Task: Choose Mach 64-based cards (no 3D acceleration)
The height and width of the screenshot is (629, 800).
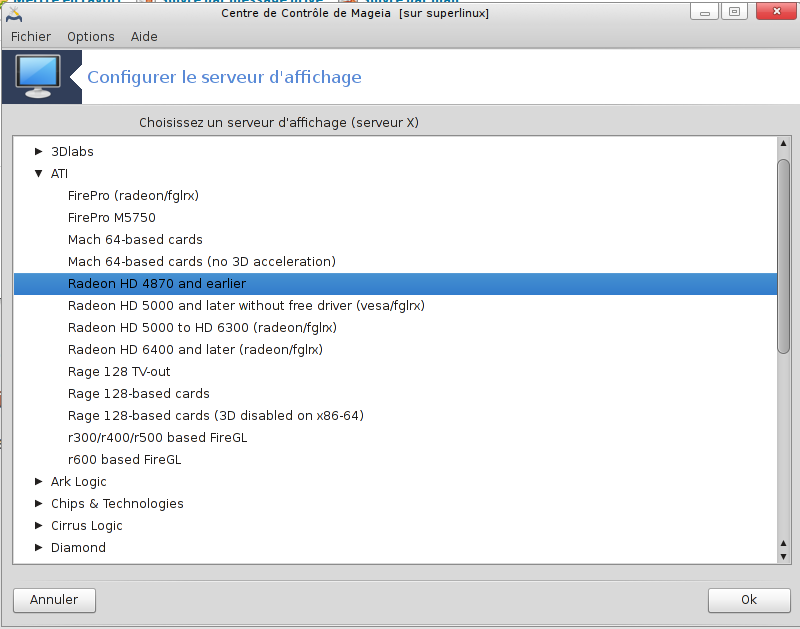Action: coord(395,261)
